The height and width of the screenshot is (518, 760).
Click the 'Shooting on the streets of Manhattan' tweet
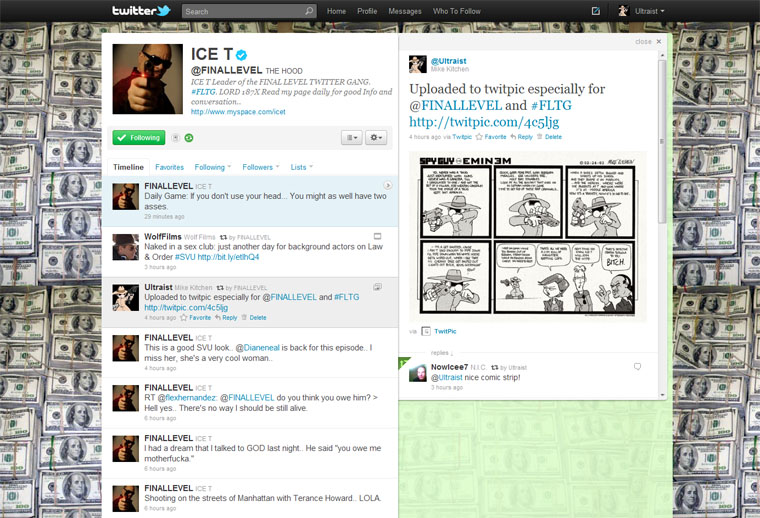tap(250, 498)
